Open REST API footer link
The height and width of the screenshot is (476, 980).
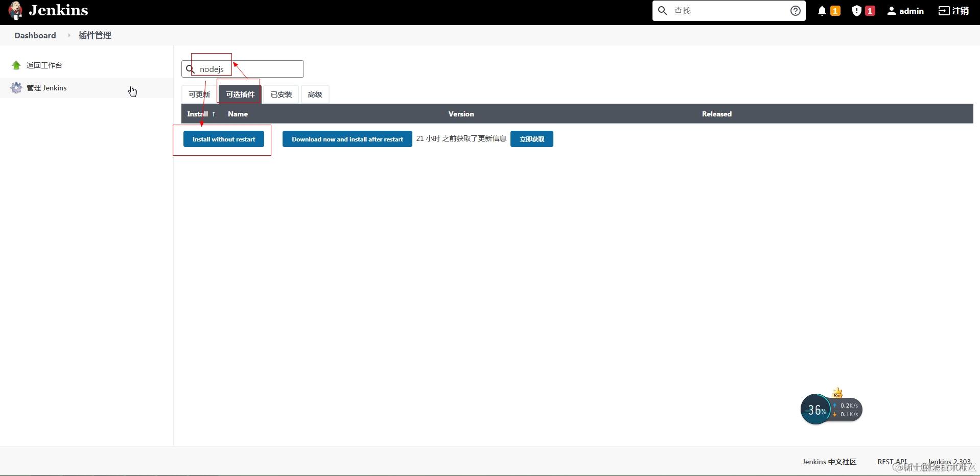[892, 462]
